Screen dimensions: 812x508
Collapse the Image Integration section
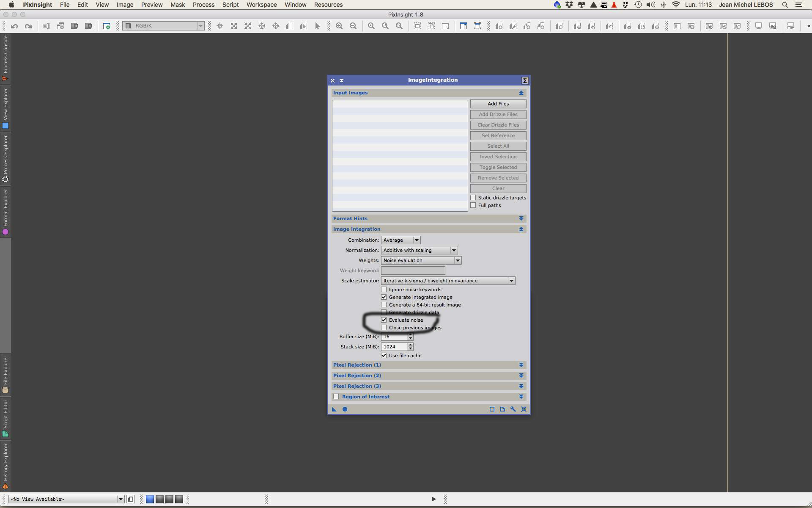(521, 229)
